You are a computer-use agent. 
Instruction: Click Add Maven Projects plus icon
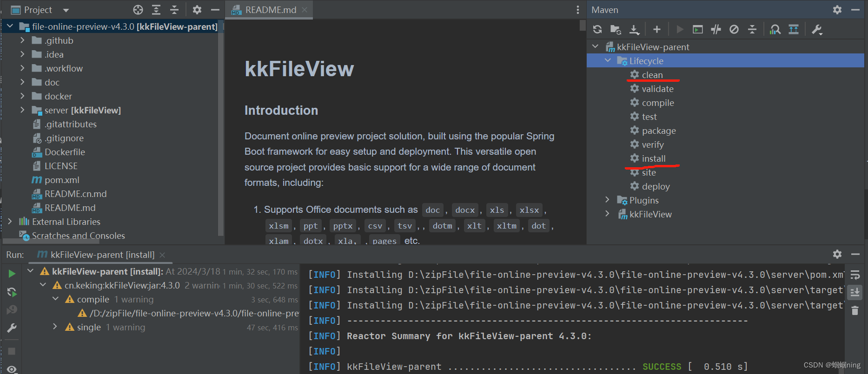pyautogui.click(x=656, y=30)
